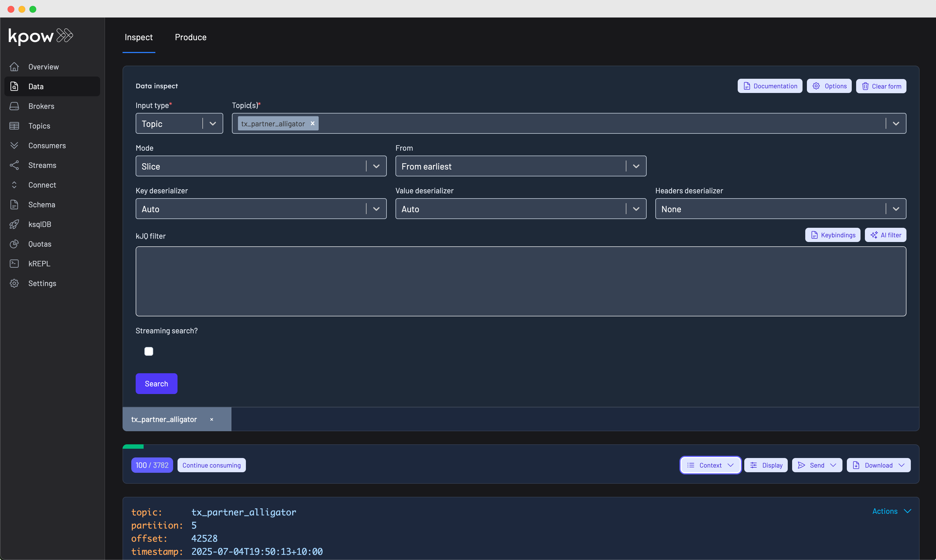
Task: Click the kpow logo
Action: 40,36
